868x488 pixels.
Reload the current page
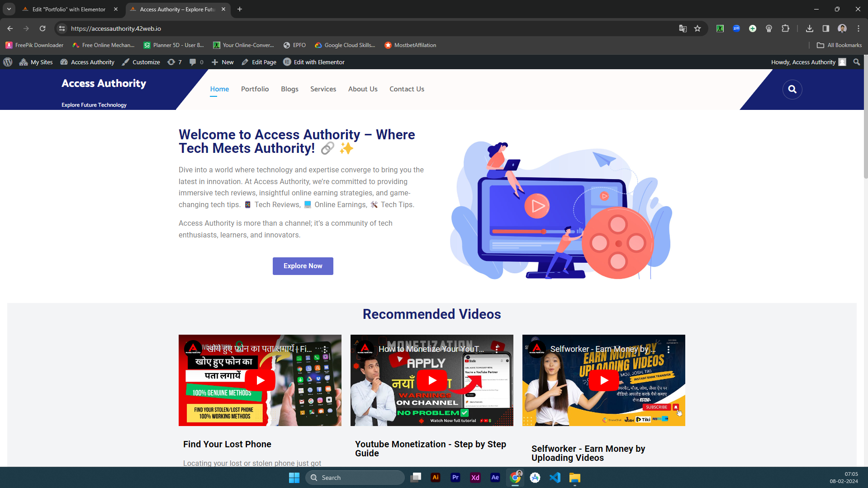pos(43,28)
